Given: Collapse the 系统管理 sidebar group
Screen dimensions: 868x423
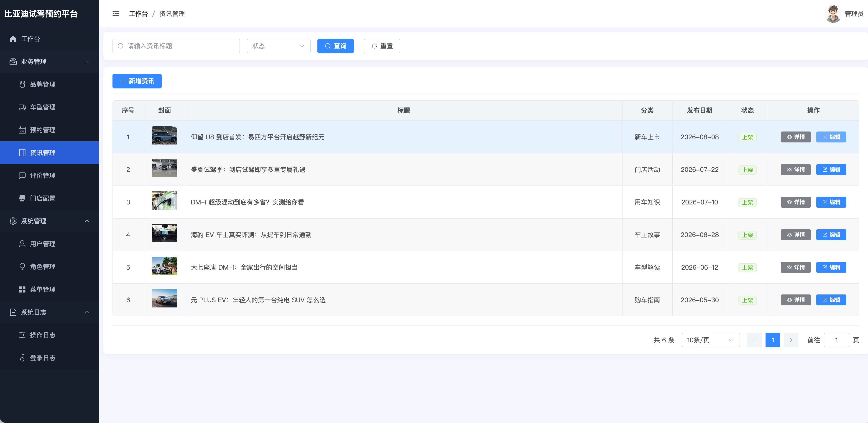Looking at the screenshot, I should [50, 221].
